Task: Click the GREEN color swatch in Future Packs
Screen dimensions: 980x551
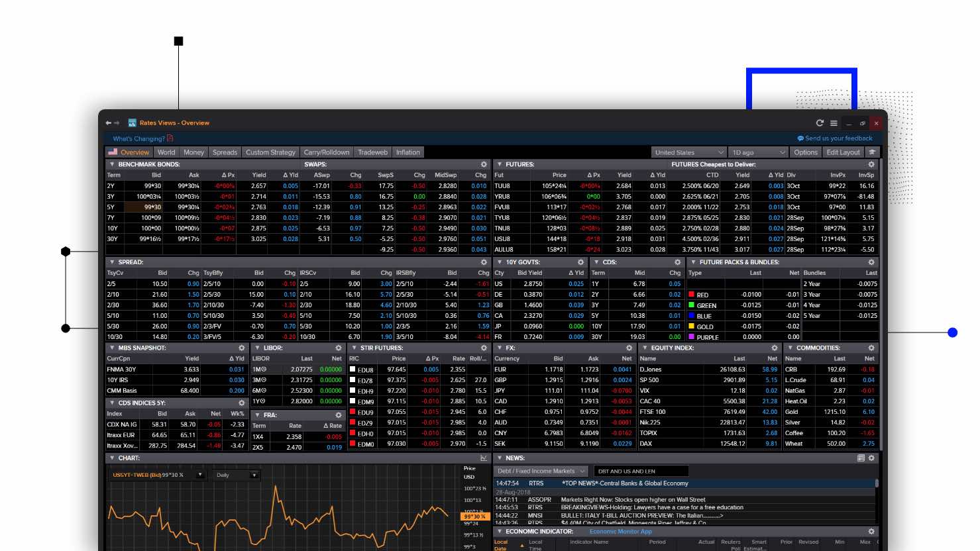Action: tap(692, 305)
